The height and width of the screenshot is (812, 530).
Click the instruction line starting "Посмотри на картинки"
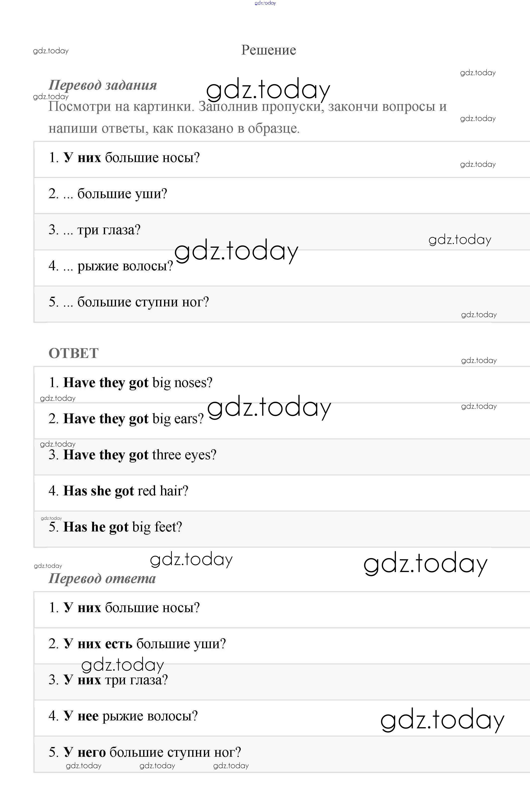pyautogui.click(x=247, y=107)
